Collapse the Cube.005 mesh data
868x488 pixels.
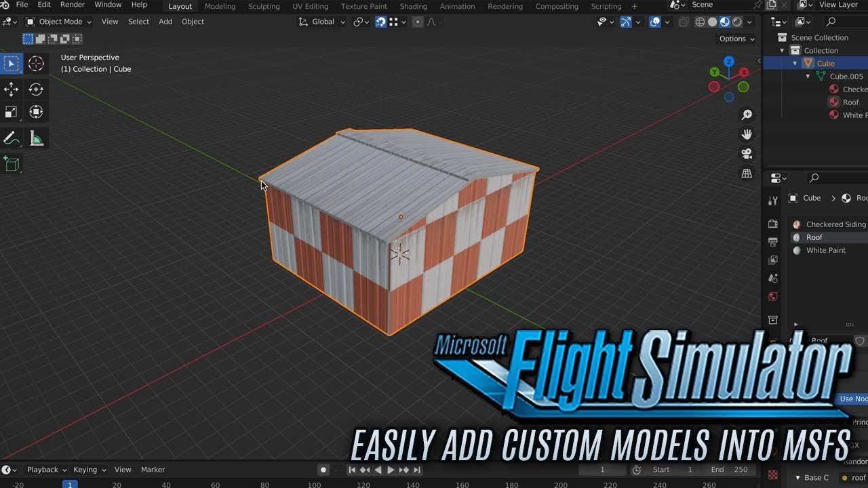[808, 77]
